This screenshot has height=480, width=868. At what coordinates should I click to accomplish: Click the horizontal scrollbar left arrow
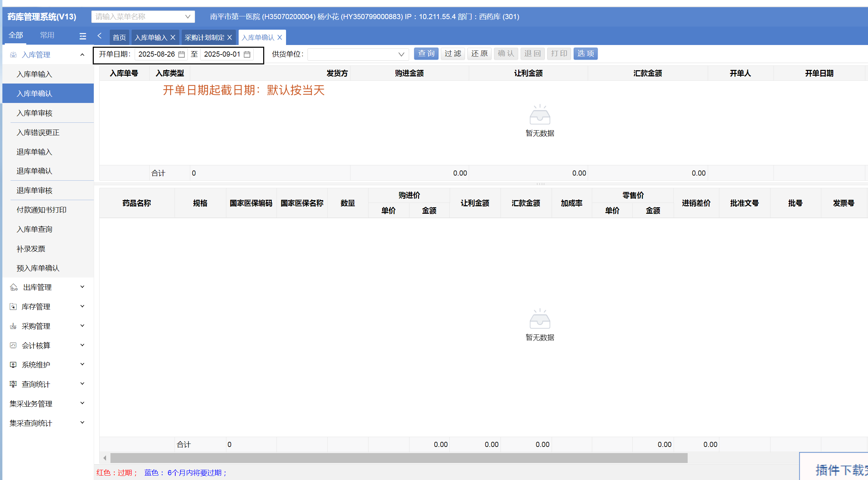pyautogui.click(x=105, y=458)
